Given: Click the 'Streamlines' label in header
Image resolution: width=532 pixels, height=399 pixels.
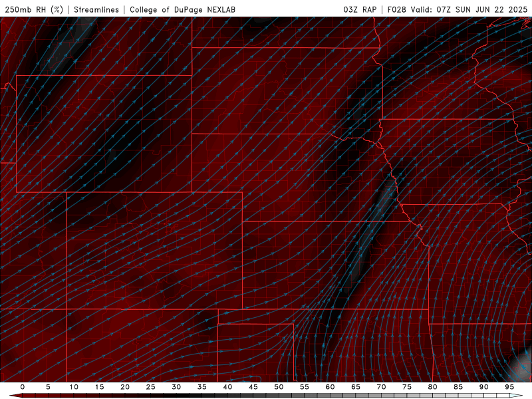Looking at the screenshot, I should click(96, 9).
